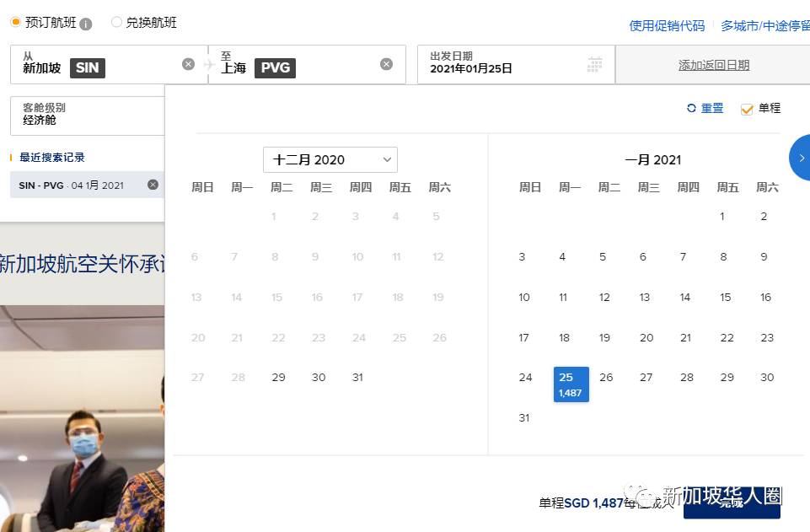Select the 预订航班 radio button

(x=16, y=23)
